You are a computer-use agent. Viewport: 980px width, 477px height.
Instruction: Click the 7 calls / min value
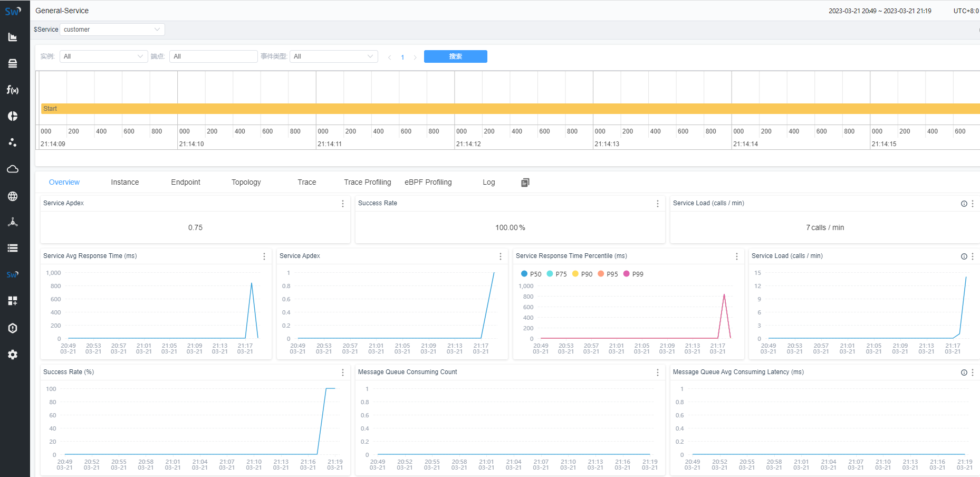[x=825, y=227]
